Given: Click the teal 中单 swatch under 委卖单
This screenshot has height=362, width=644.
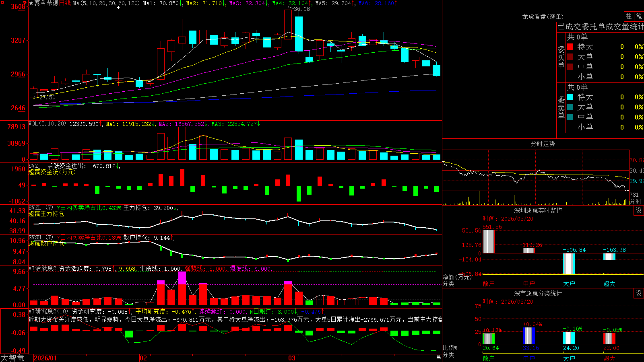Looking at the screenshot, I should pos(570,117).
